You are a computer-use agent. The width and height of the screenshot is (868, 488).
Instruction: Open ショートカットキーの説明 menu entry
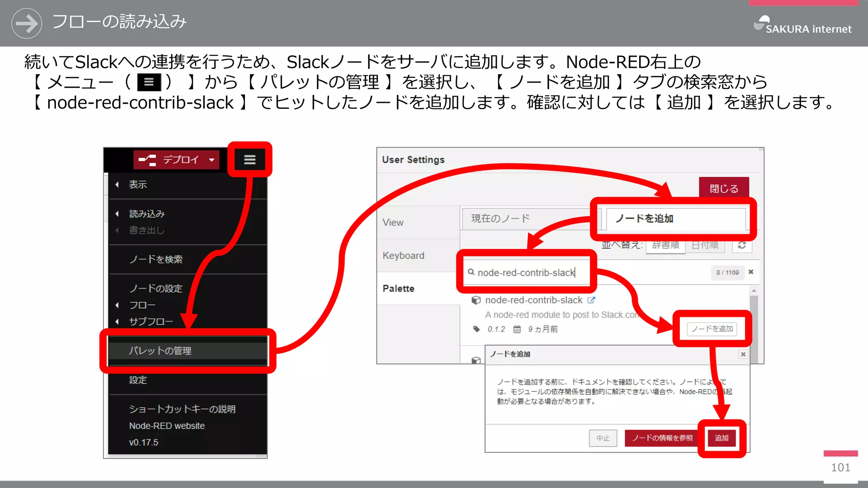(x=182, y=409)
